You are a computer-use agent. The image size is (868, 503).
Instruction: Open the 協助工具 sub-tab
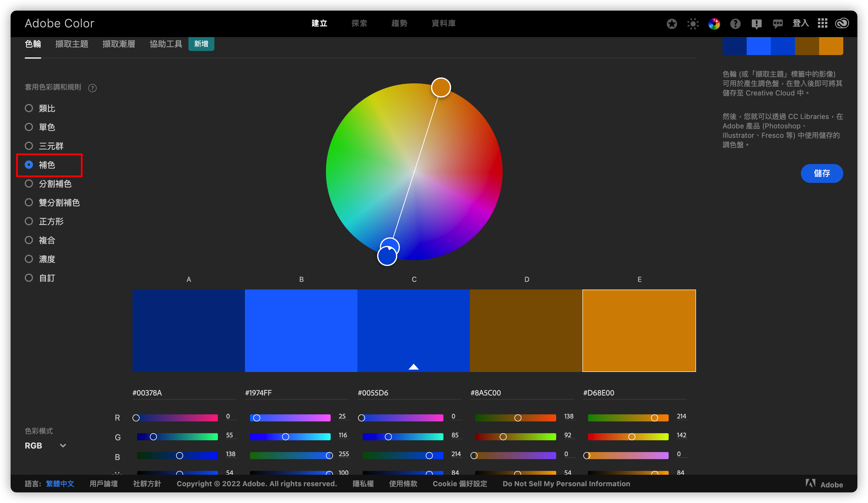coord(166,44)
